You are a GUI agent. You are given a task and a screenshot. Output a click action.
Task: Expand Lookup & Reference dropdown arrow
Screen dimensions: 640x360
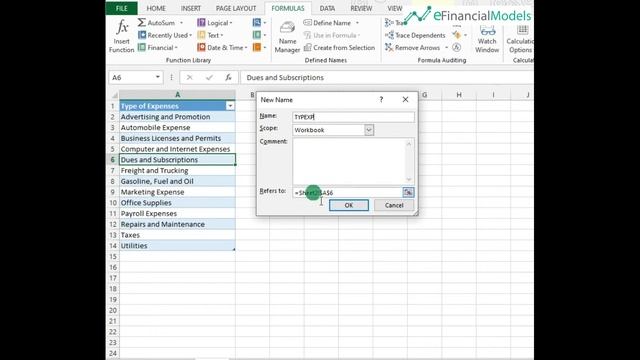tap(264, 23)
